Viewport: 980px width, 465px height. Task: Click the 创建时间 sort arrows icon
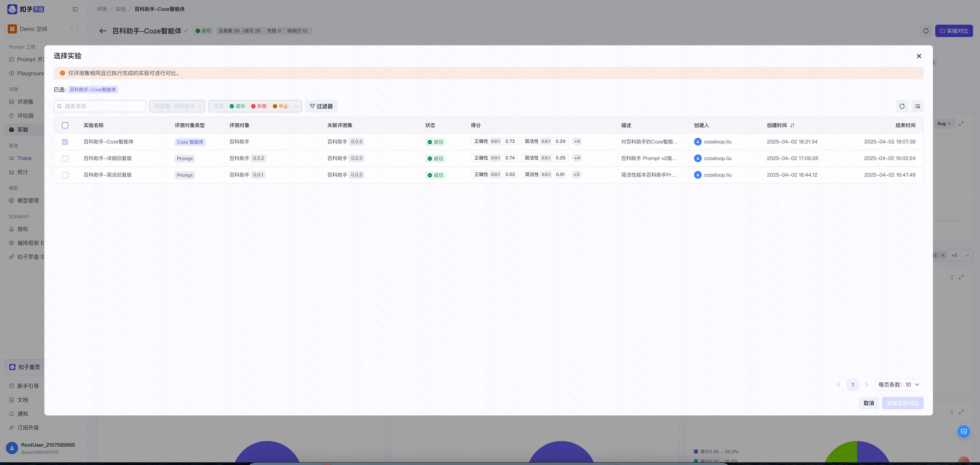pos(792,125)
